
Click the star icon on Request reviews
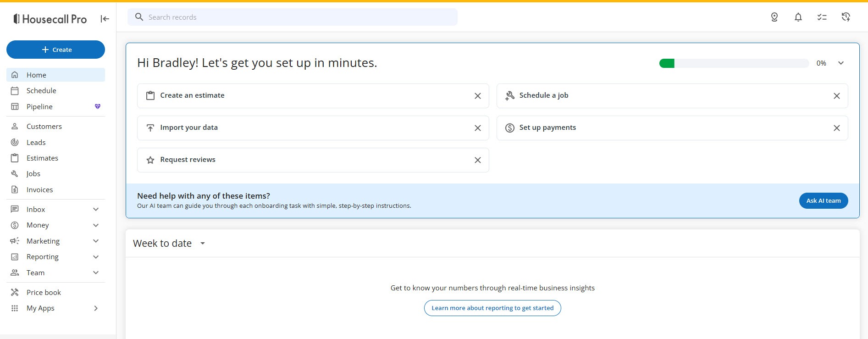pyautogui.click(x=150, y=160)
